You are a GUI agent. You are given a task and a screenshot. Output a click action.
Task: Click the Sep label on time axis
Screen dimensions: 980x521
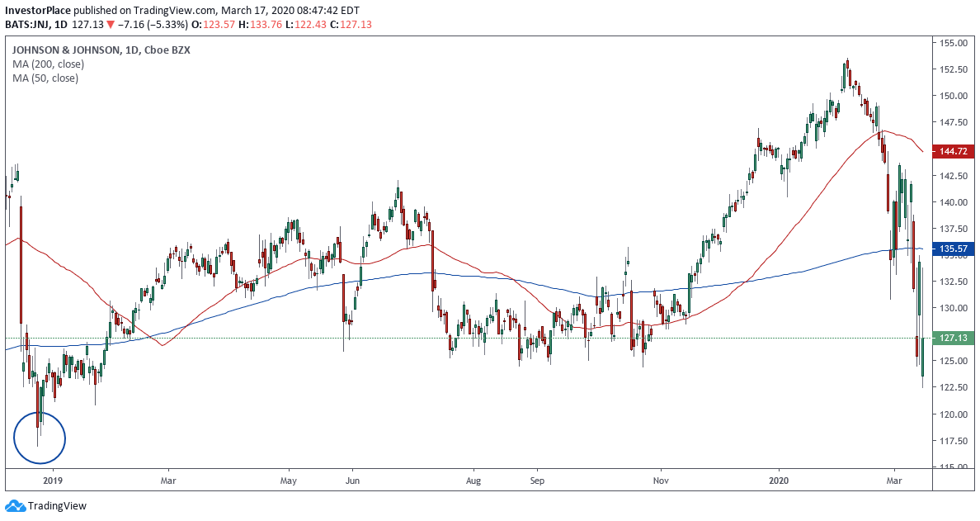tap(537, 481)
